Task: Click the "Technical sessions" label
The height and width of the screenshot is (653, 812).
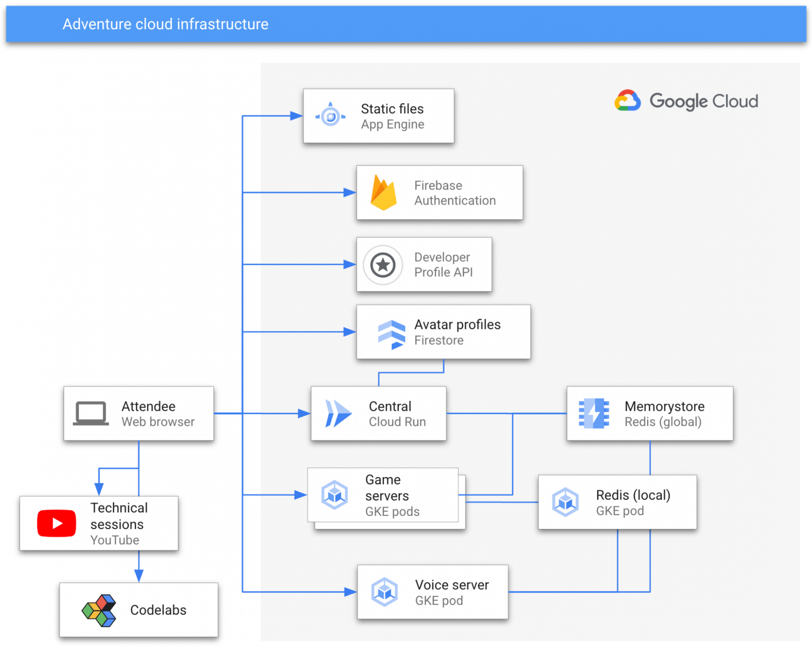Action: pyautogui.click(x=119, y=516)
